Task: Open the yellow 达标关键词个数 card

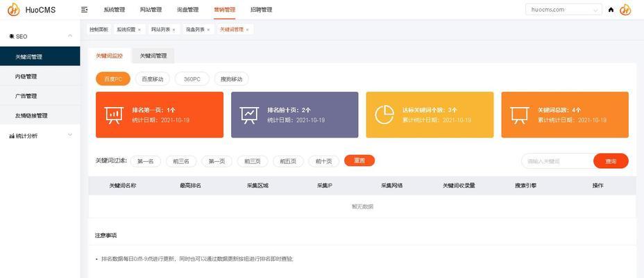Action: point(430,115)
